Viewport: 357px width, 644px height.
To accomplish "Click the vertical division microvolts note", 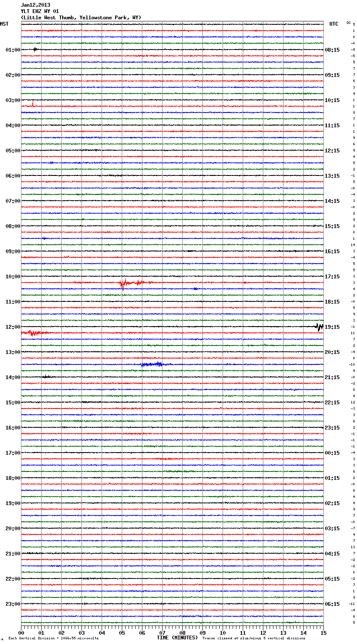I will [x=53, y=638].
